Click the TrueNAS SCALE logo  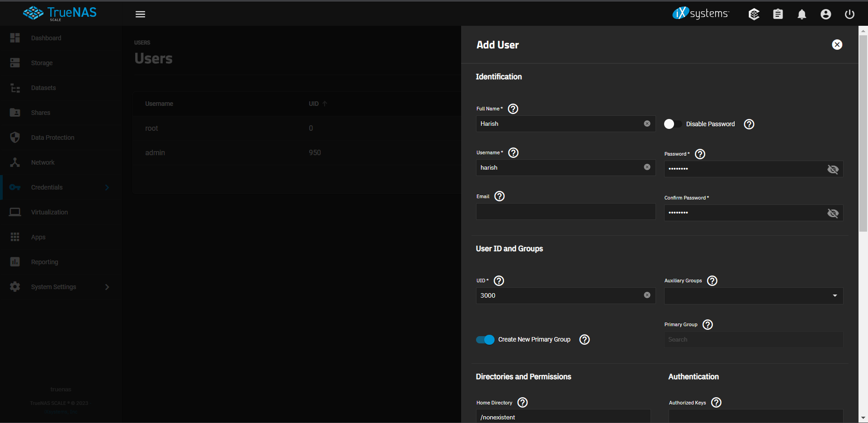60,14
